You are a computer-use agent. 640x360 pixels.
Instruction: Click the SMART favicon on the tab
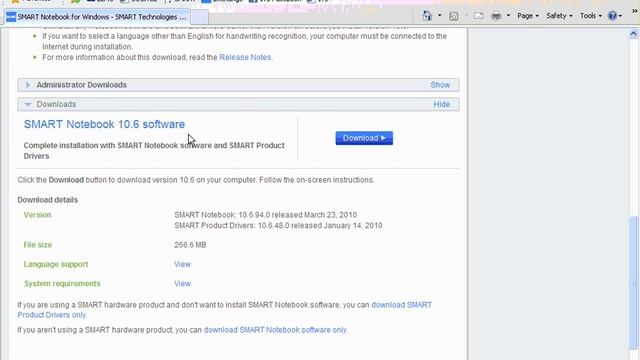[11, 17]
